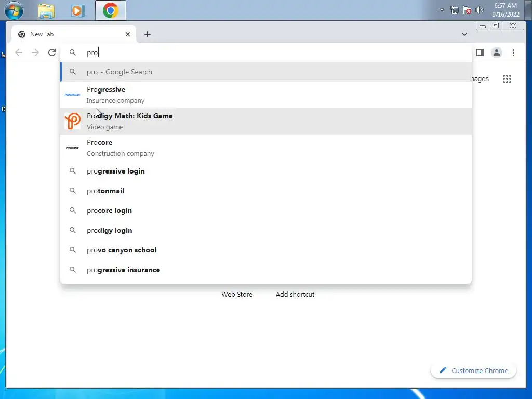Select the Progressive insurance company suggestion
Image resolution: width=532 pixels, height=399 pixels.
click(266, 95)
